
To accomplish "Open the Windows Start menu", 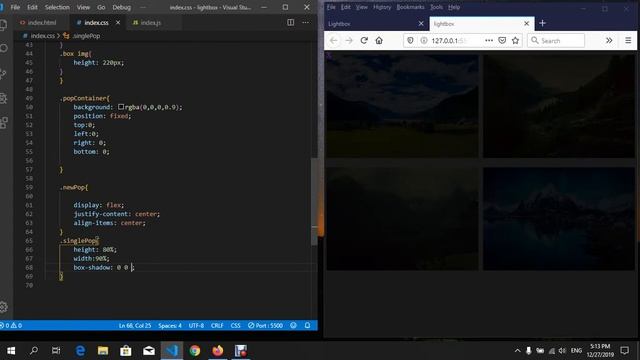I will coord(11,350).
